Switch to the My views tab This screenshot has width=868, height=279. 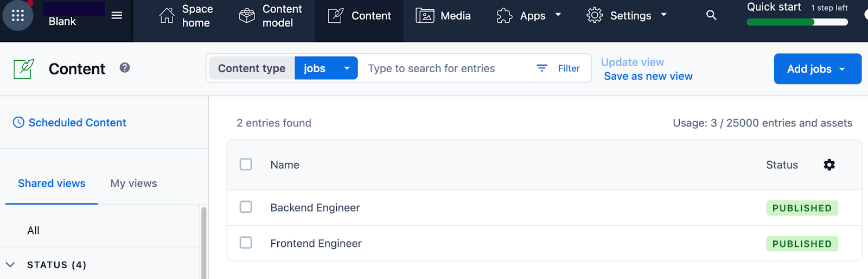pos(133,183)
